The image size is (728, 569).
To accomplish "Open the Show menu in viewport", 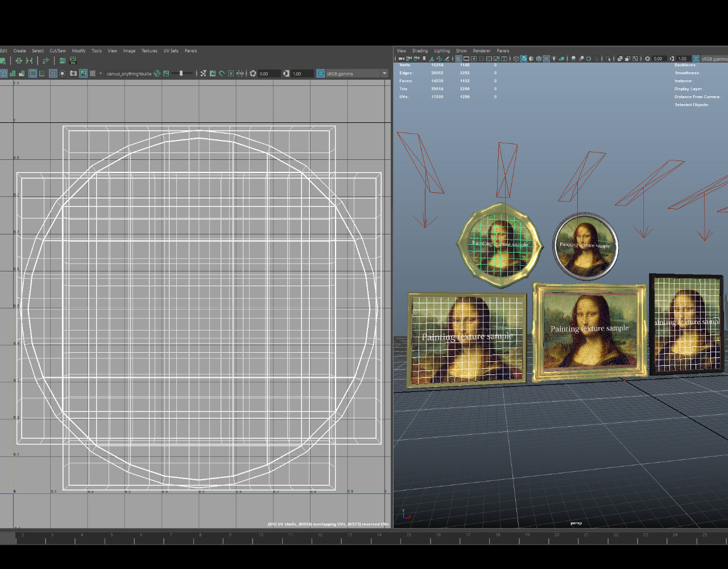I will point(461,51).
